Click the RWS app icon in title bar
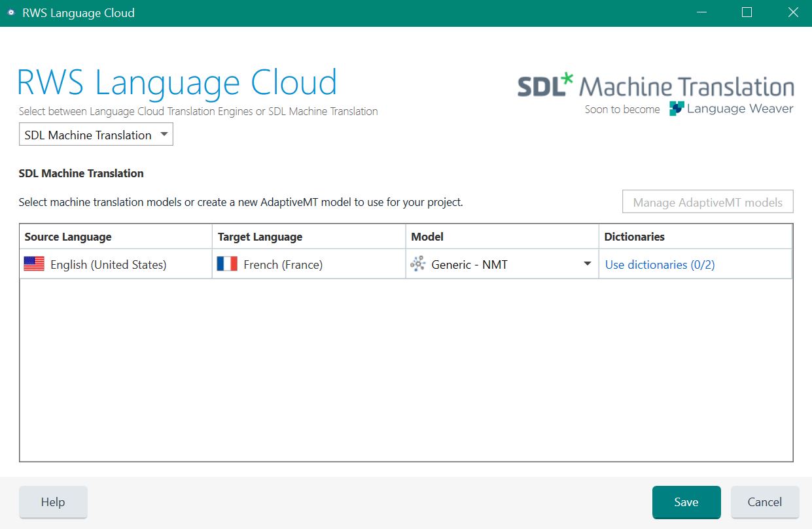 pyautogui.click(x=10, y=12)
